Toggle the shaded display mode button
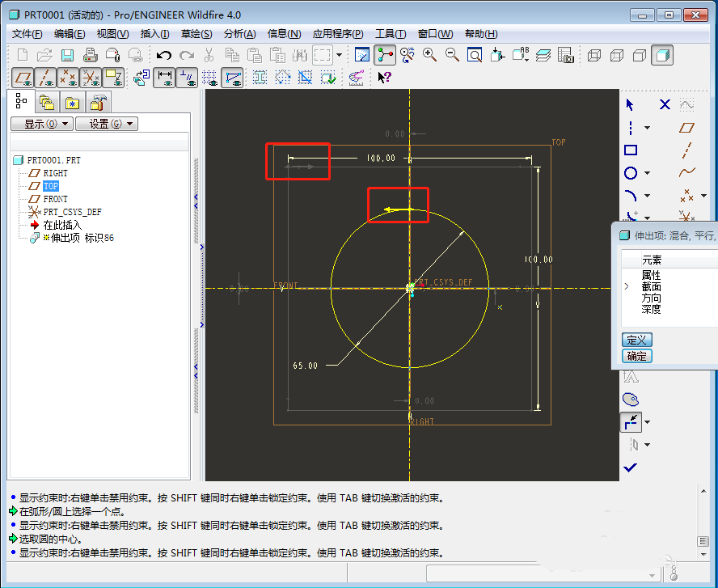Screen dimensions: 718x588 coord(664,57)
